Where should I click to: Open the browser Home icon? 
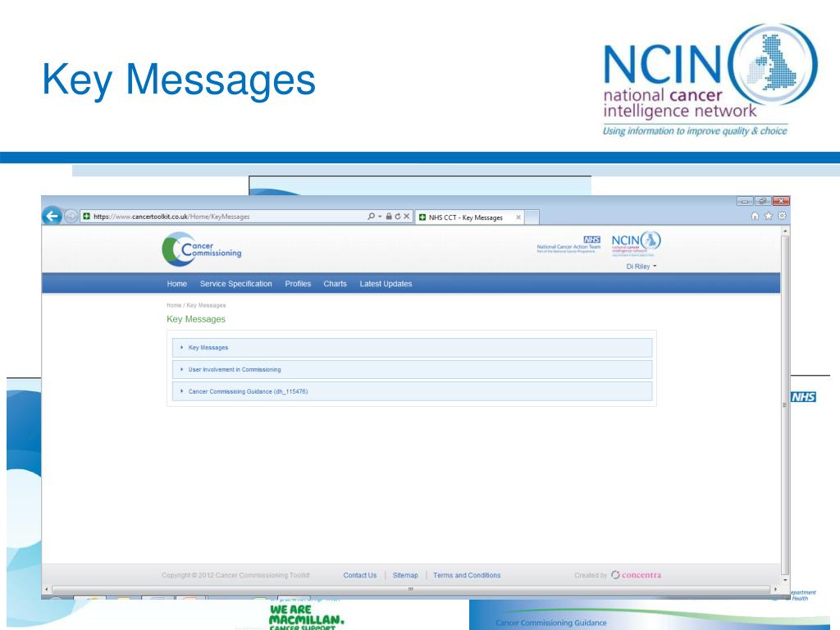pos(755,216)
